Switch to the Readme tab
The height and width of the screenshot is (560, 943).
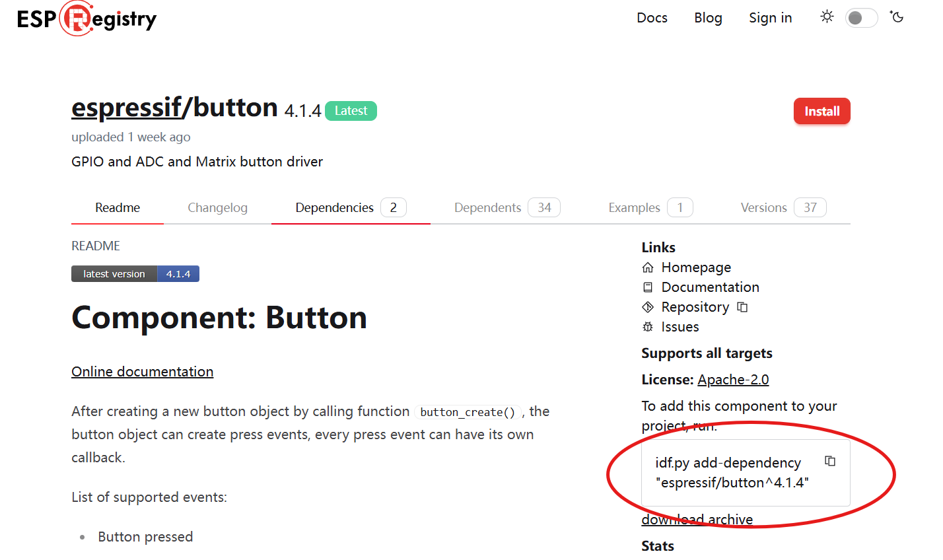point(118,207)
